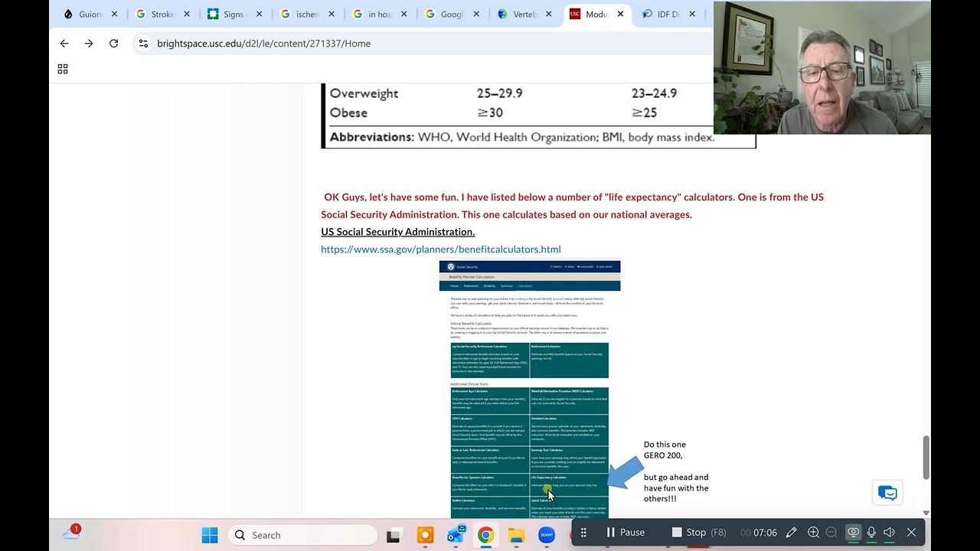
Task: Go back to the previous page
Action: click(64, 44)
